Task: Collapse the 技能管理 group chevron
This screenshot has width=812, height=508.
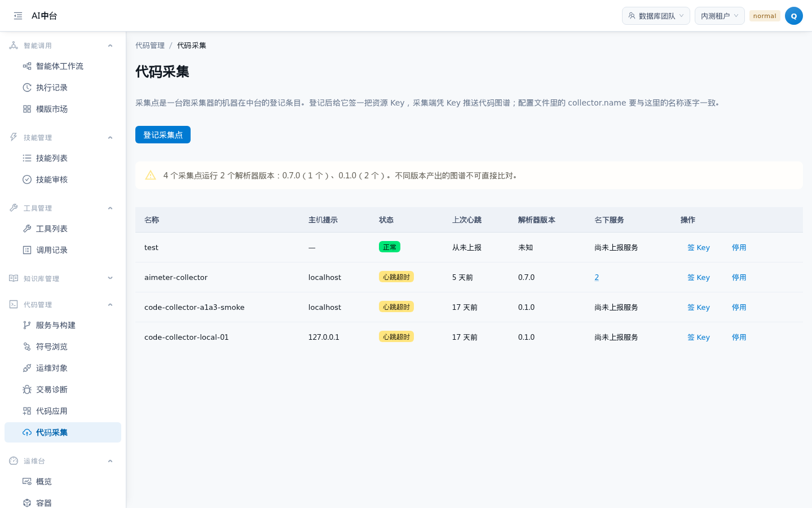Action: pos(111,138)
